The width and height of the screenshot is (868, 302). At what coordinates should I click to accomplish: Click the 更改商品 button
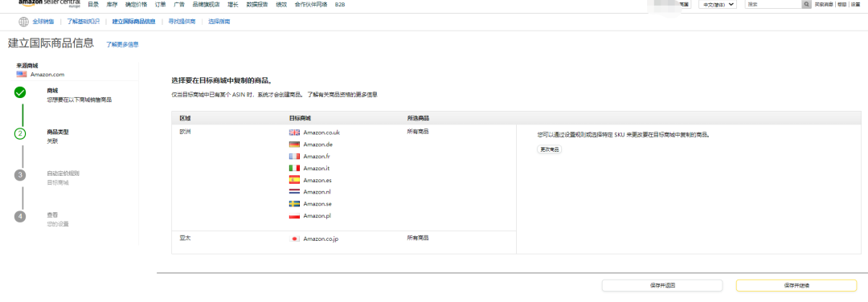click(549, 149)
